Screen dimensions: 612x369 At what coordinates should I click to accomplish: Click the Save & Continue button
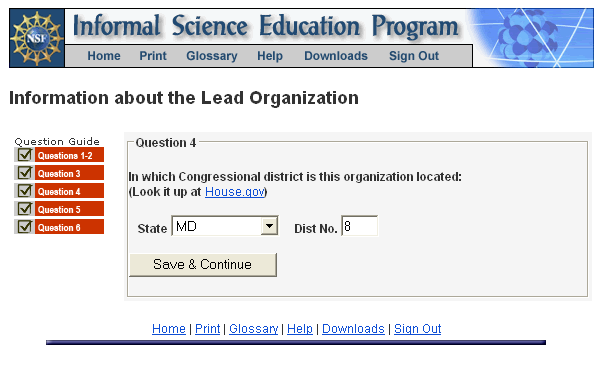tap(203, 265)
